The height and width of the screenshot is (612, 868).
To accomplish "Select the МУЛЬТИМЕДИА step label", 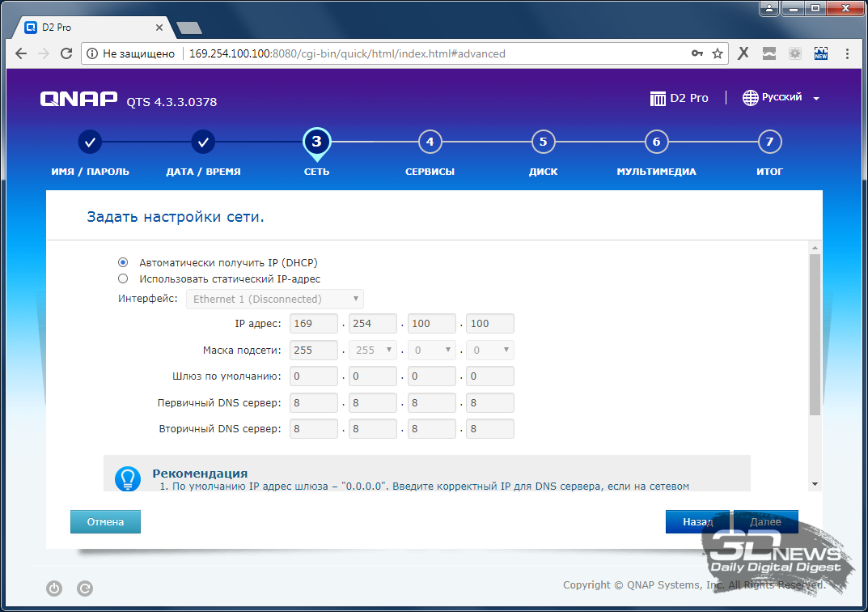I will (657, 172).
